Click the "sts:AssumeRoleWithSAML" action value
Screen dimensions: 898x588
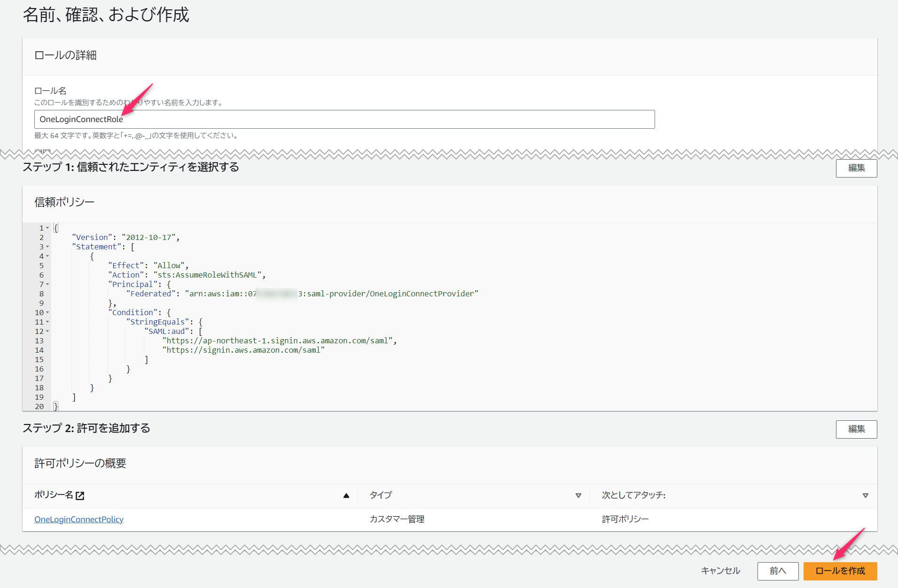207,275
